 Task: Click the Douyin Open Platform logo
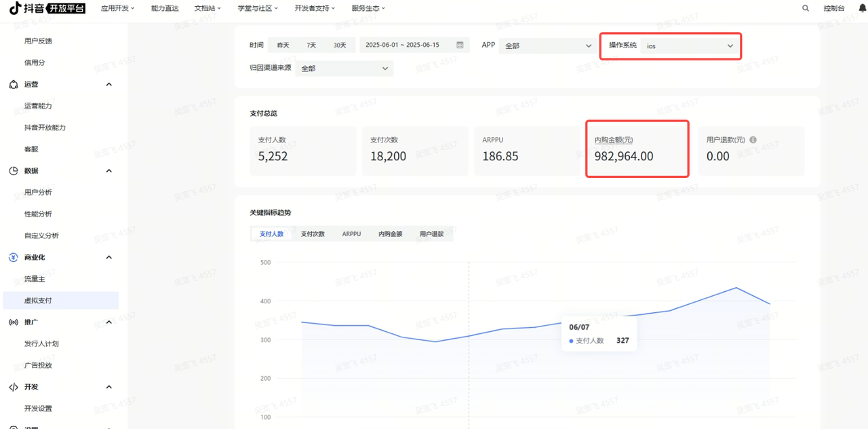[47, 8]
